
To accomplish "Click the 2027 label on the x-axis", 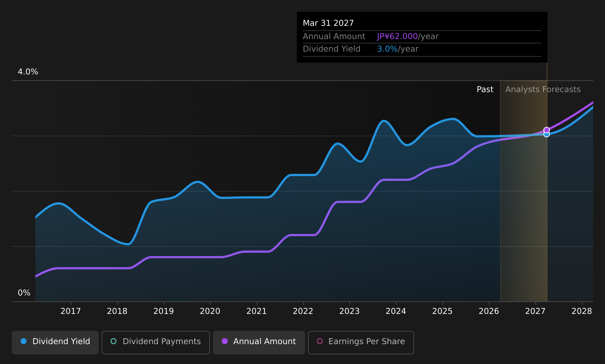I will click(x=535, y=311).
